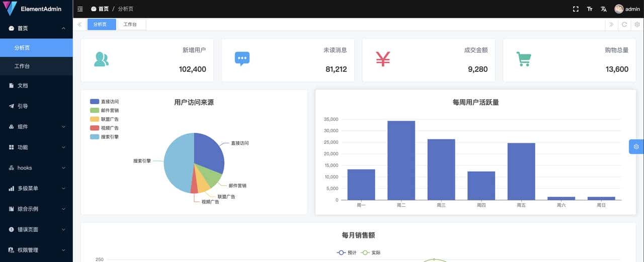Image resolution: width=644 pixels, height=262 pixels.
Task: Open floating blue settings gear button
Action: [636, 147]
